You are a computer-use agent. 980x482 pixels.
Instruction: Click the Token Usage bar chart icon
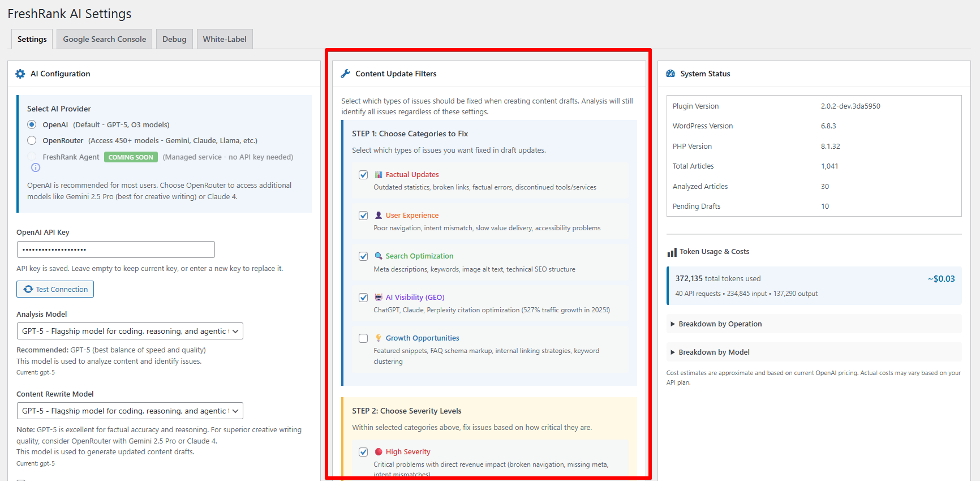coord(672,252)
